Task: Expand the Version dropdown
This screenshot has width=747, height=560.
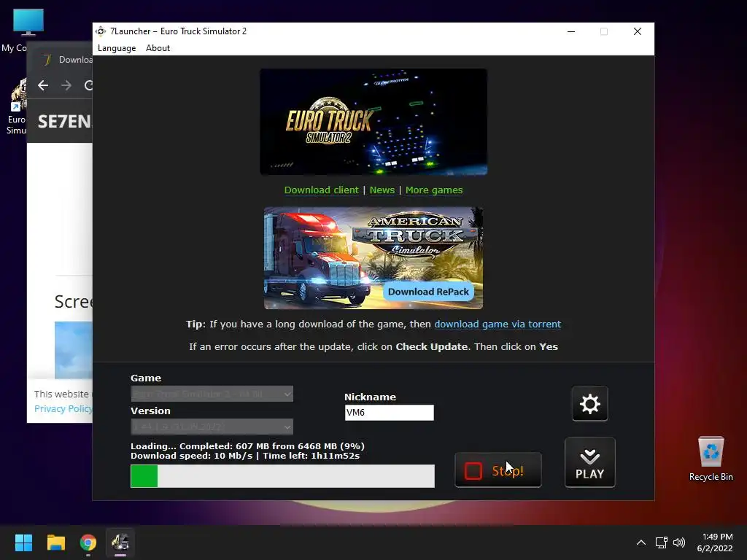Action: (212, 426)
